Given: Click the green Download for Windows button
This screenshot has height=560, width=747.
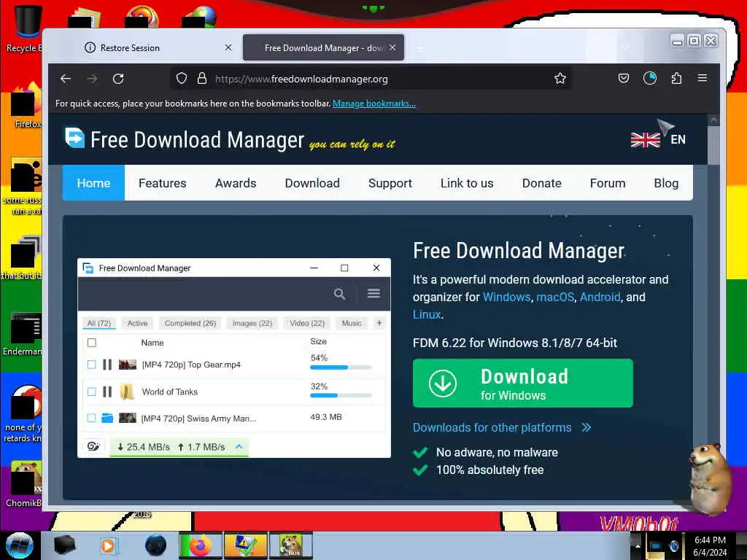Looking at the screenshot, I should [522, 384].
